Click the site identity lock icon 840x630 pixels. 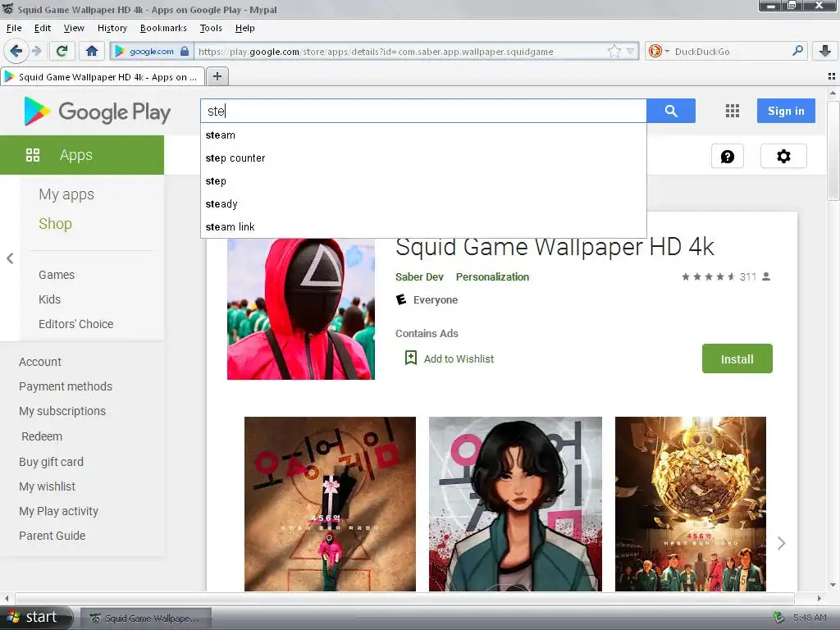[x=185, y=52]
